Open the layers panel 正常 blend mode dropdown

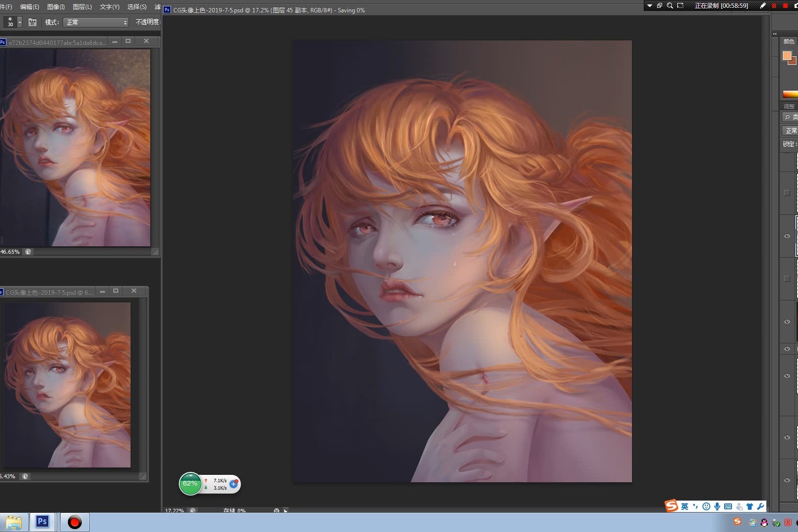pyautogui.click(x=790, y=131)
